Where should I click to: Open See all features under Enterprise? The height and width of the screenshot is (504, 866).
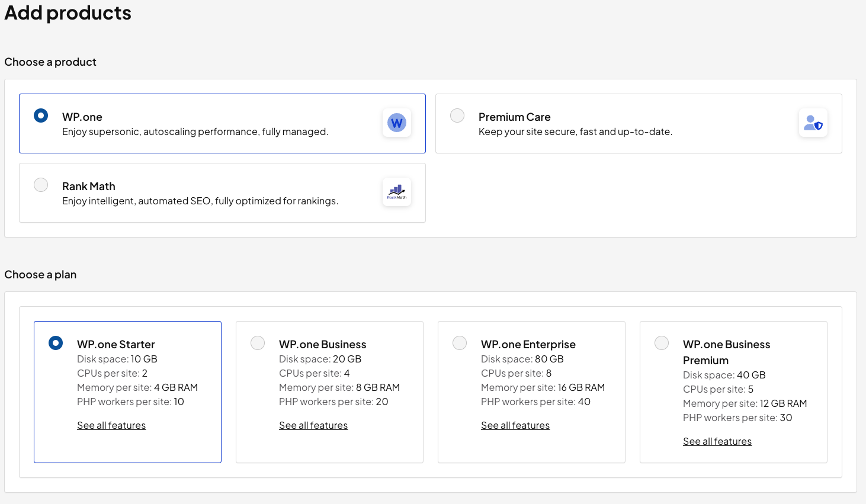515,425
